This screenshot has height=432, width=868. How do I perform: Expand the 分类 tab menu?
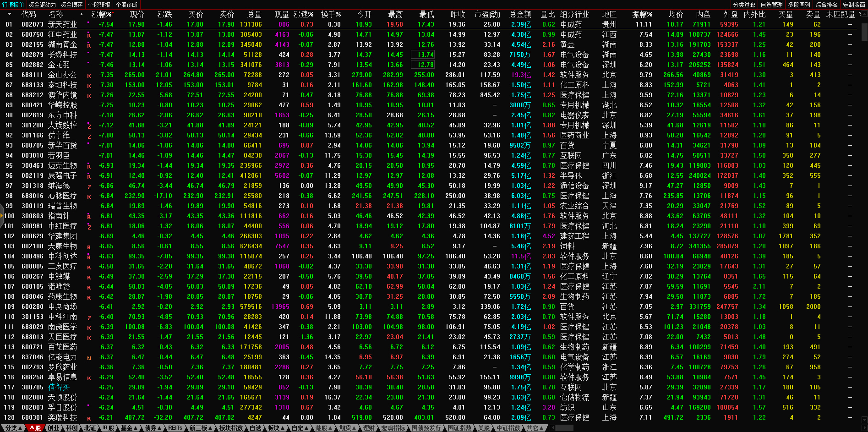point(13,428)
